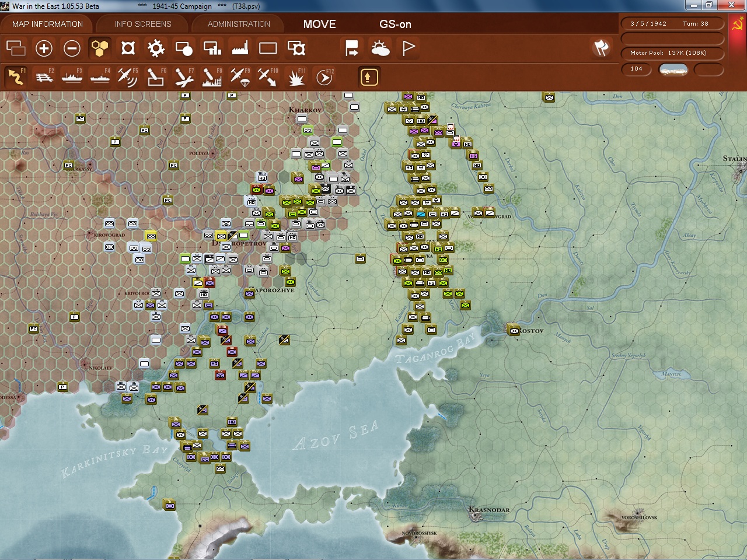
Task: Click the date and turn display
Action: click(672, 24)
